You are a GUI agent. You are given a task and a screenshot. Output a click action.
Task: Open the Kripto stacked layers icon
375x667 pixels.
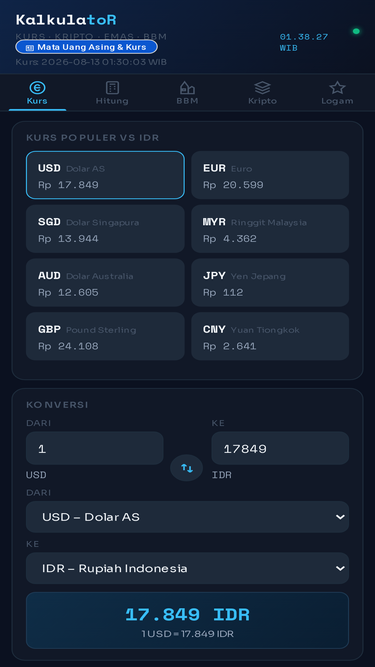click(x=262, y=88)
